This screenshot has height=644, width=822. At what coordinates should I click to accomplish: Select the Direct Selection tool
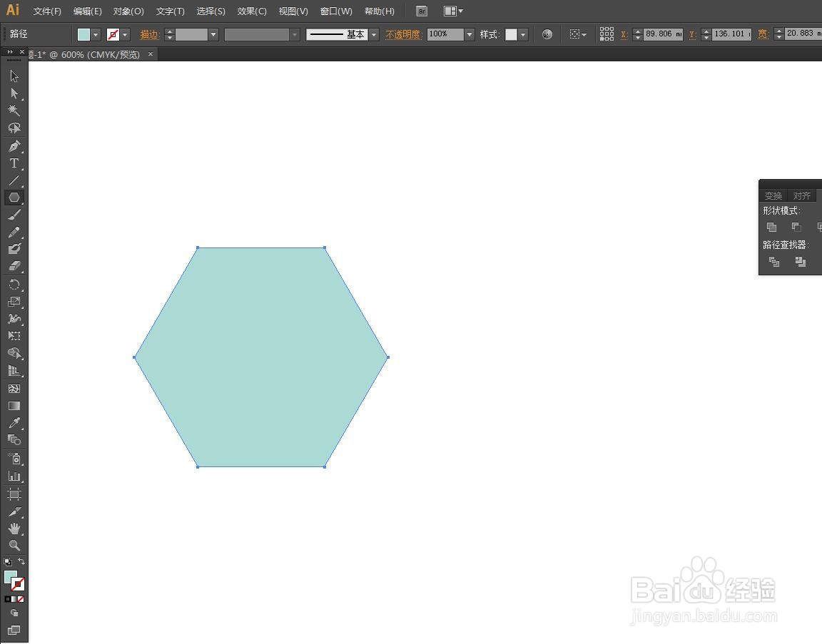tap(14, 94)
